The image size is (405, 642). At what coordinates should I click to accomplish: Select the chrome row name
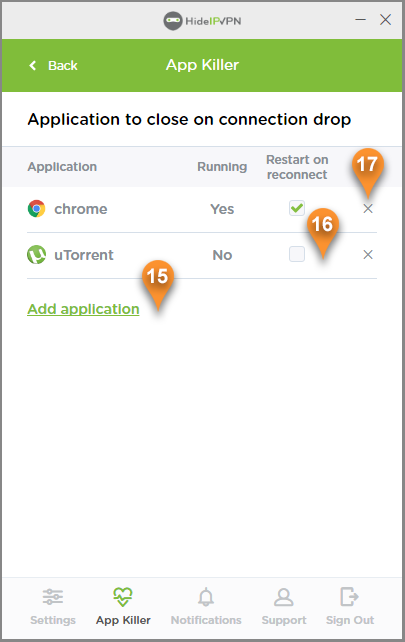tap(81, 209)
